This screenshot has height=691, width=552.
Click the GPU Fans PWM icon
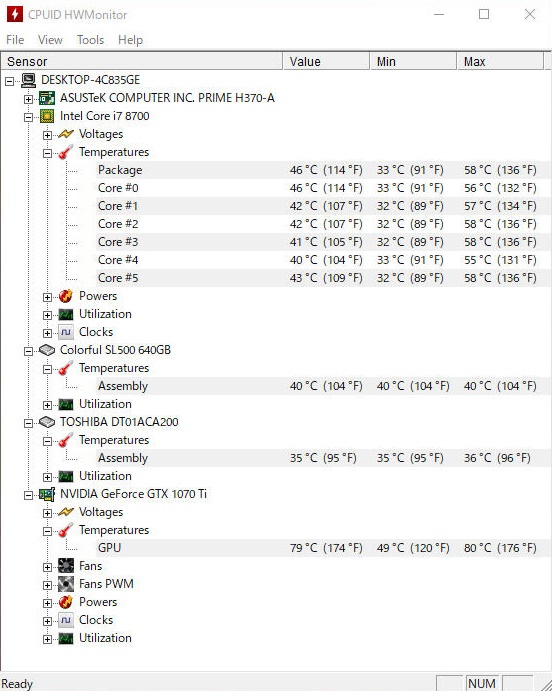coord(66,584)
